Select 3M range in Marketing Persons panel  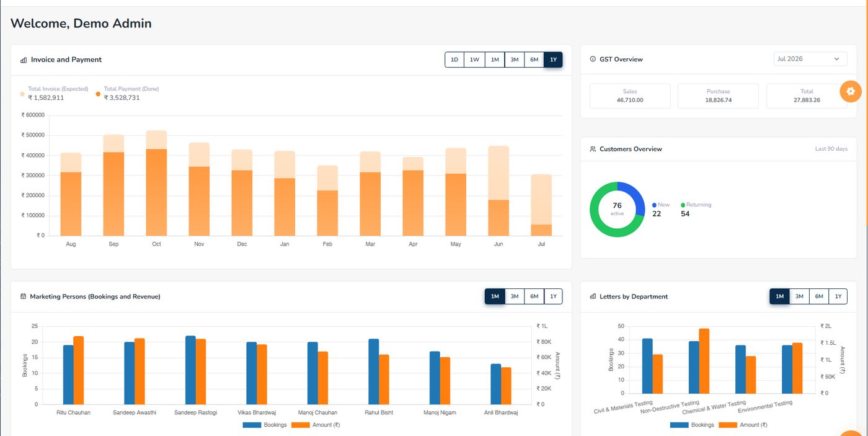pyautogui.click(x=515, y=296)
